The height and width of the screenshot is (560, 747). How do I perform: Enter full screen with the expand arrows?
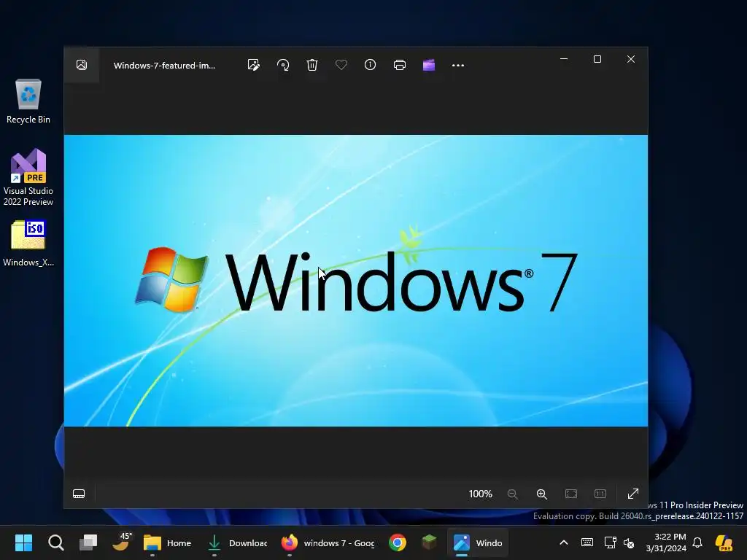(x=633, y=494)
